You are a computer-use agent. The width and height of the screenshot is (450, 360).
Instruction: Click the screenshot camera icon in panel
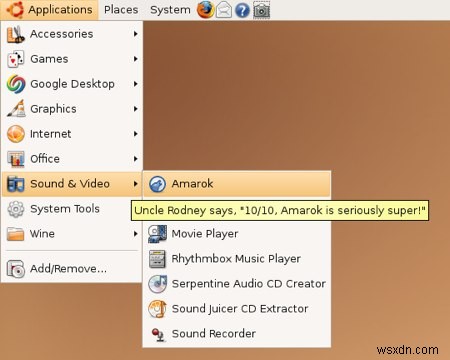[x=262, y=11]
